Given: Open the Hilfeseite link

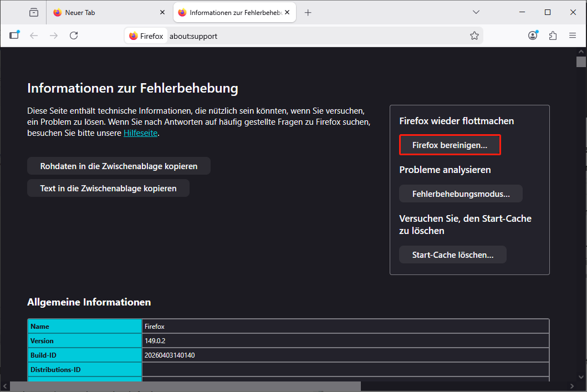Looking at the screenshot, I should (x=140, y=133).
